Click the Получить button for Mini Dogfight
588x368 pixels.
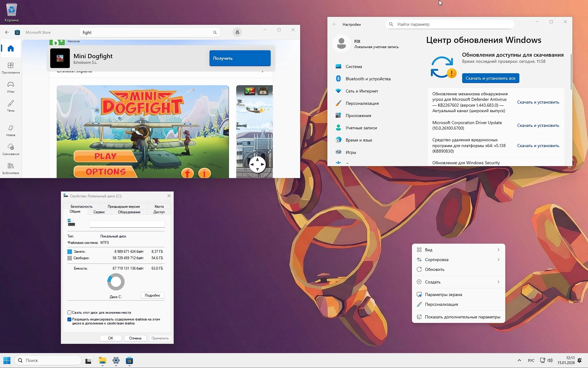(x=240, y=58)
